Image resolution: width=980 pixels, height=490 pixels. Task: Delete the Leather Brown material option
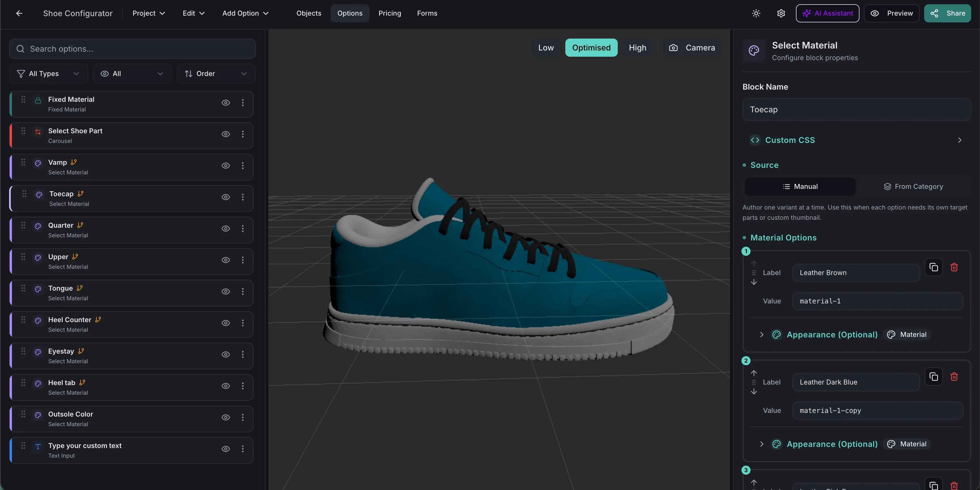coord(954,267)
